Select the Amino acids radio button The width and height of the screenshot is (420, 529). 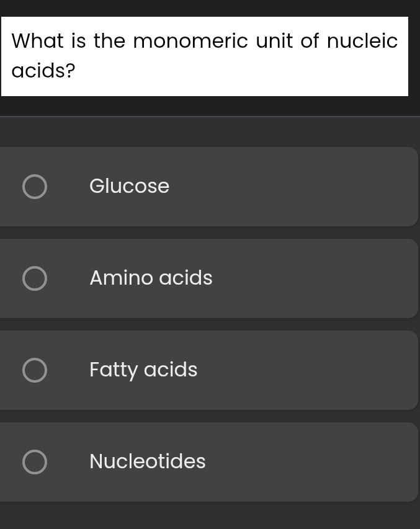pyautogui.click(x=35, y=278)
